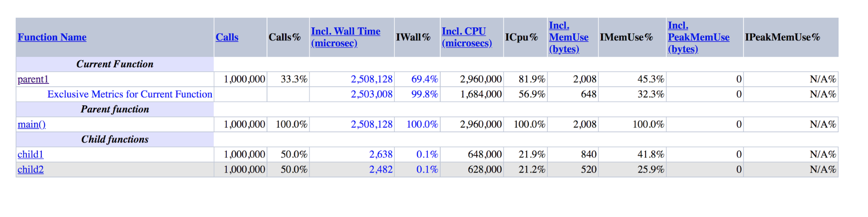Image resolution: width=868 pixels, height=217 pixels.
Task: Click the Current Function section heading
Action: click(115, 64)
